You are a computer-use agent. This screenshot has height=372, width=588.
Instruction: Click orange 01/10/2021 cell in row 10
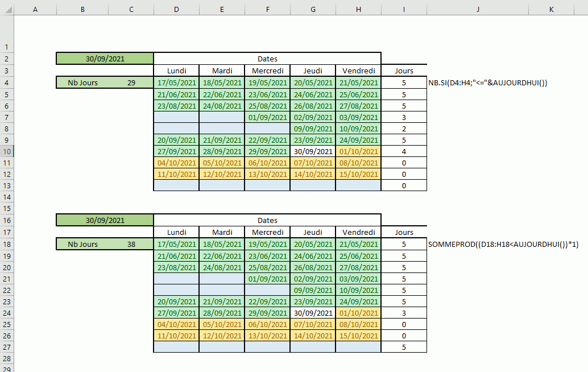tap(358, 151)
